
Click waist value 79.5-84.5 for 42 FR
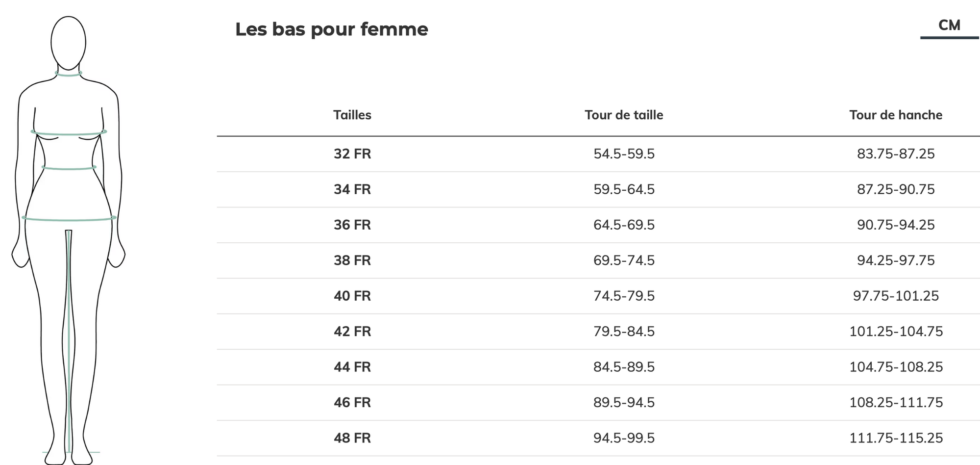pyautogui.click(x=624, y=332)
